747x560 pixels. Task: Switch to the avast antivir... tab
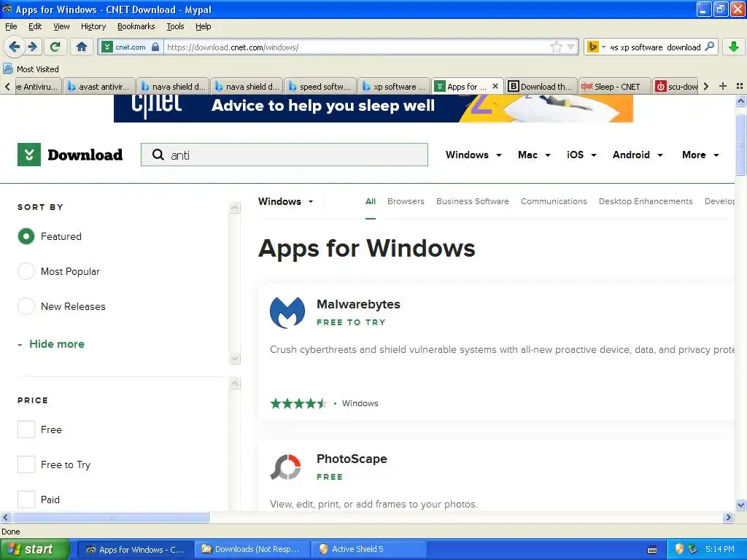99,86
